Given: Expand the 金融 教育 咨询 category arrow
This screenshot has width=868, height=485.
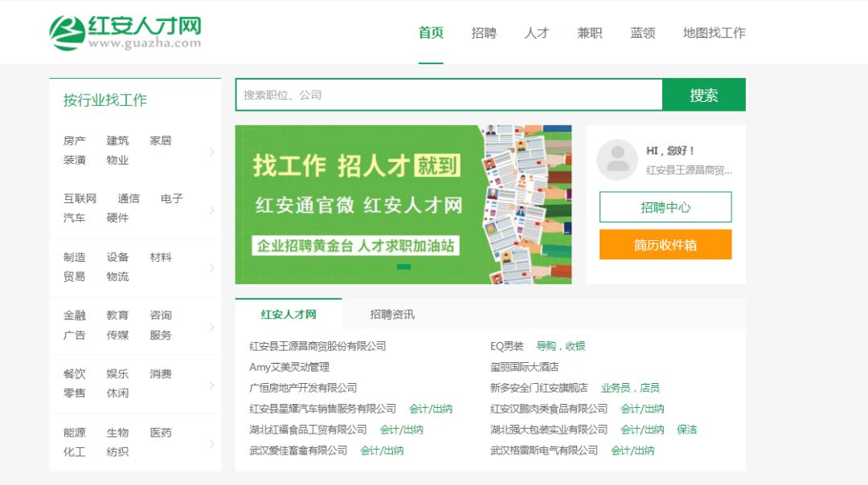Looking at the screenshot, I should click(x=211, y=327).
